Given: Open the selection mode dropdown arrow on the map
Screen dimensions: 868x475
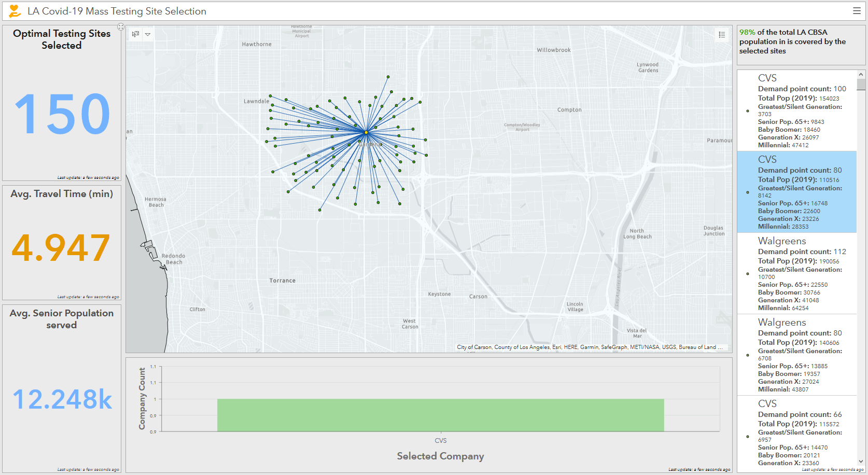Looking at the screenshot, I should pos(148,34).
